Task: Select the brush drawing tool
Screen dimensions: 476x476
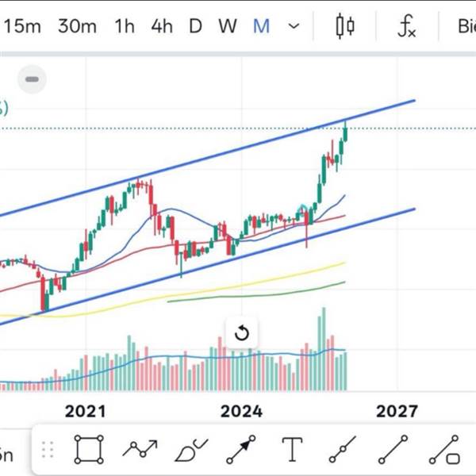Action: coord(190,451)
